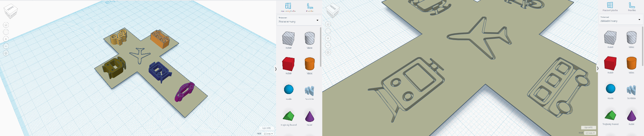The height and width of the screenshot is (136, 644).
Task: Click the Upravit mřížku button in the right viewport
Action: 588,128
